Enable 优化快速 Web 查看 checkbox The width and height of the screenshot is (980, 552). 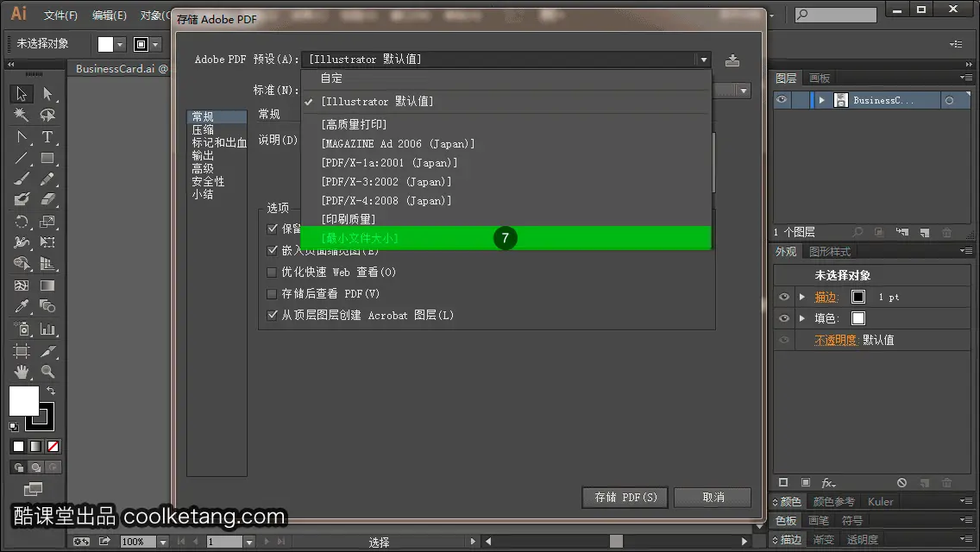(x=272, y=272)
